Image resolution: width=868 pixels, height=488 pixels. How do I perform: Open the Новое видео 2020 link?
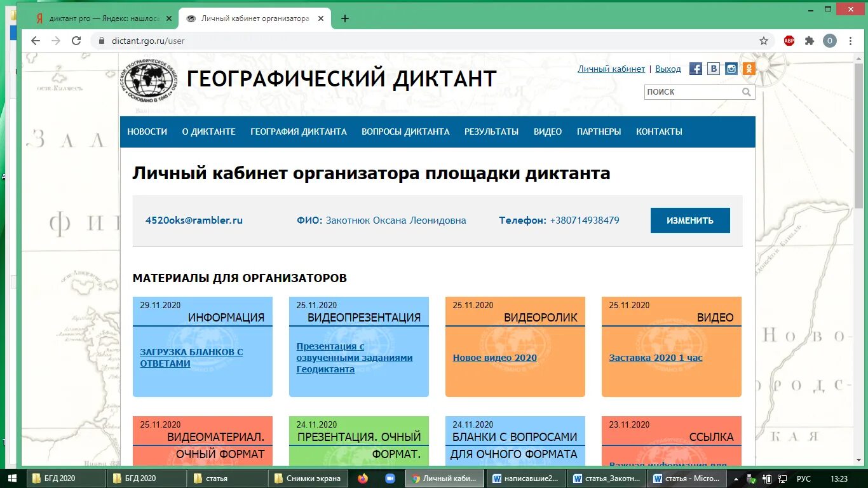pos(494,358)
